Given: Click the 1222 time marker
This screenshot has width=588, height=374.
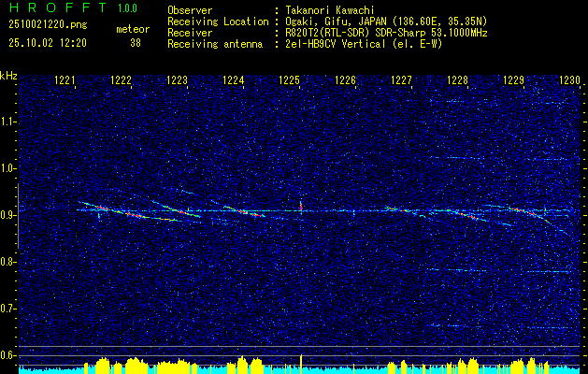Looking at the screenshot, I should [122, 80].
